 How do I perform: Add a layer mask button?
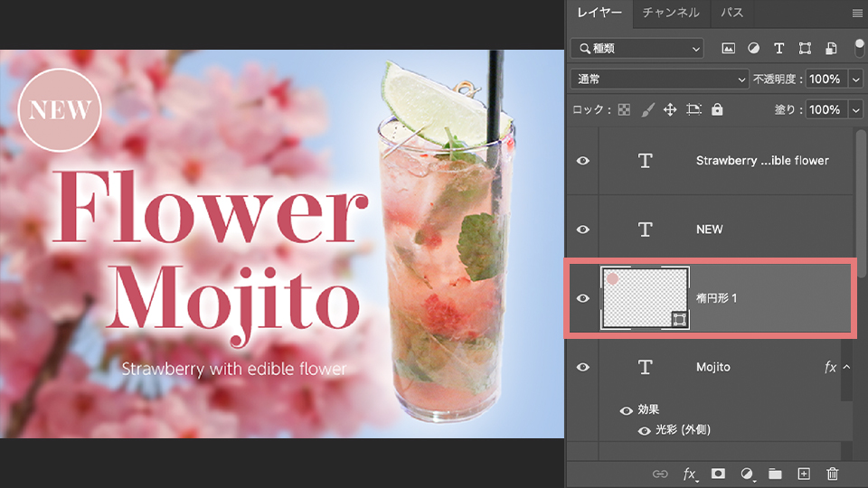(x=718, y=474)
